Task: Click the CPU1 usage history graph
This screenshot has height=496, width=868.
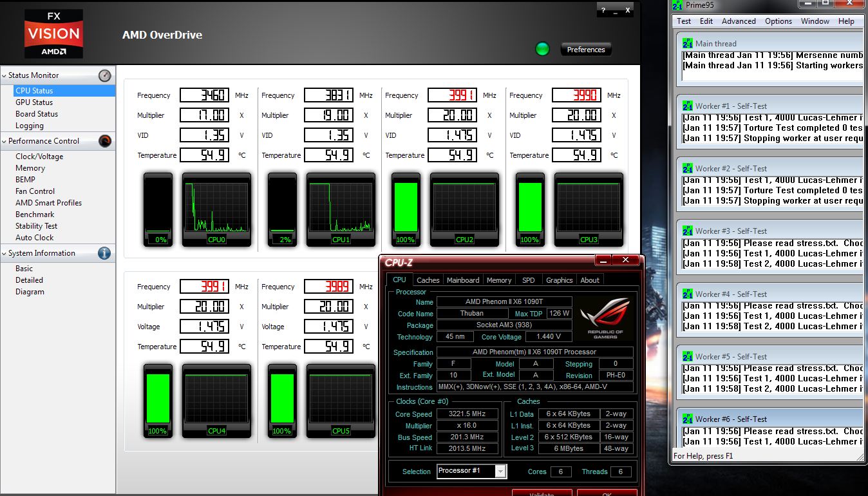Action: 340,209
